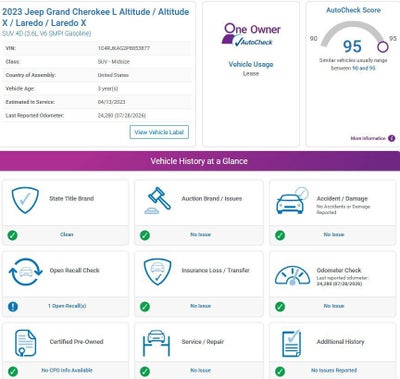Select the Insurance Loss shield icon
Screen dimensions: 400x379
(x=157, y=272)
